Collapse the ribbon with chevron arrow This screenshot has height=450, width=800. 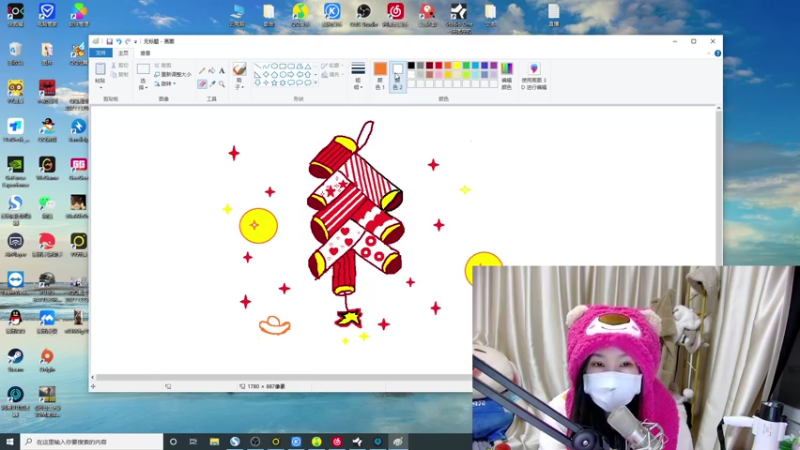pyautogui.click(x=708, y=53)
